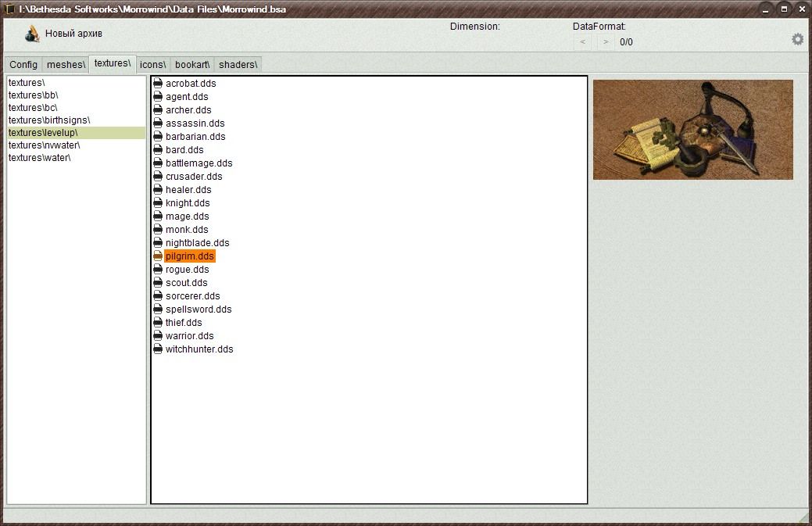Click the assassin.dds file icon
The image size is (812, 526).
tap(158, 123)
